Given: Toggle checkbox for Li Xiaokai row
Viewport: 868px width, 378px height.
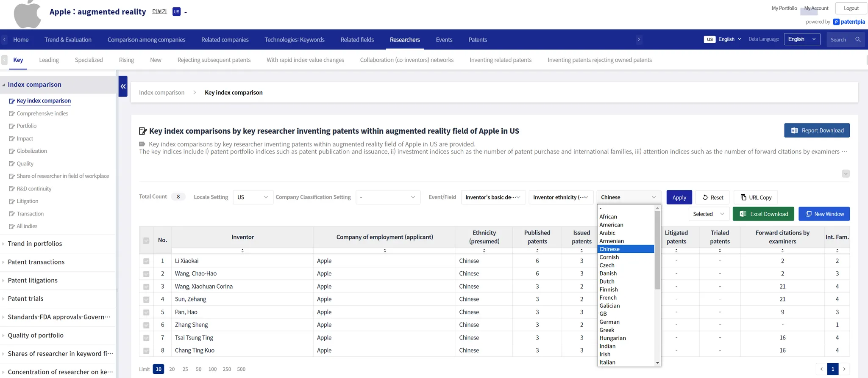Looking at the screenshot, I should coord(146,261).
